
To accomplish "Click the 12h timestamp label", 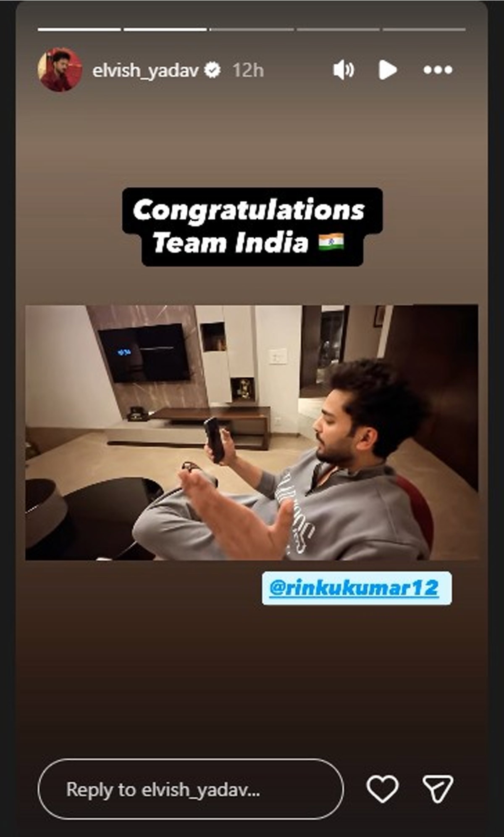I will 248,71.
